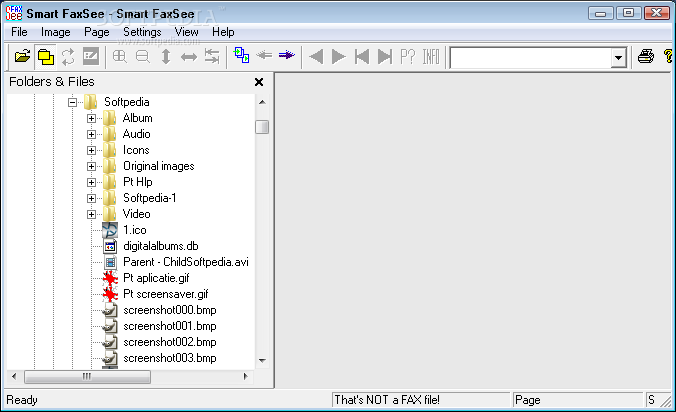
Task: Expand the Album folder
Action: [91, 118]
